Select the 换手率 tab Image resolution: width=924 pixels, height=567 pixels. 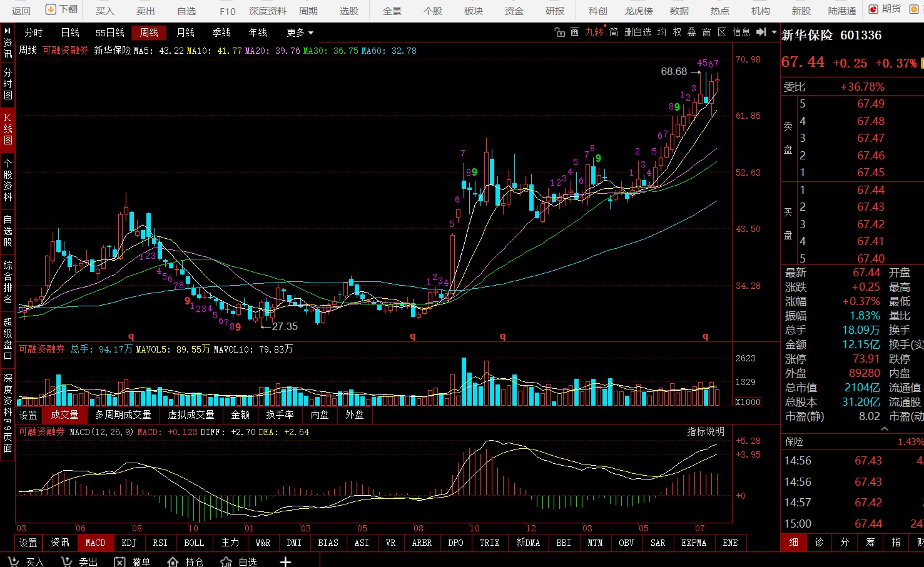coord(280,415)
